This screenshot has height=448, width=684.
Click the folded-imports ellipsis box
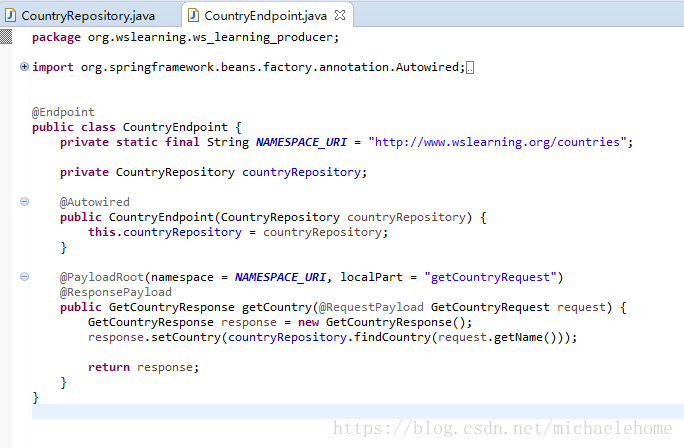pyautogui.click(x=470, y=68)
